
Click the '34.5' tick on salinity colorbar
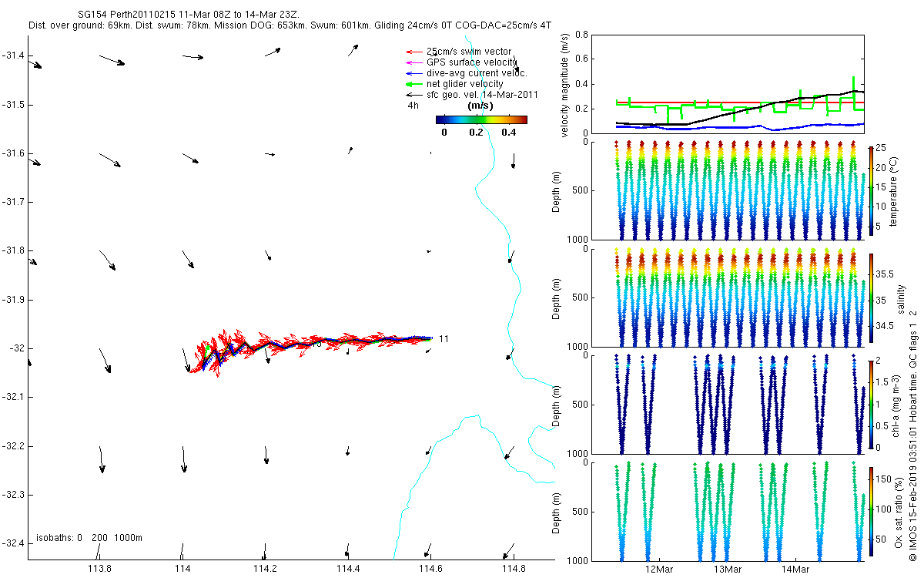(x=884, y=327)
